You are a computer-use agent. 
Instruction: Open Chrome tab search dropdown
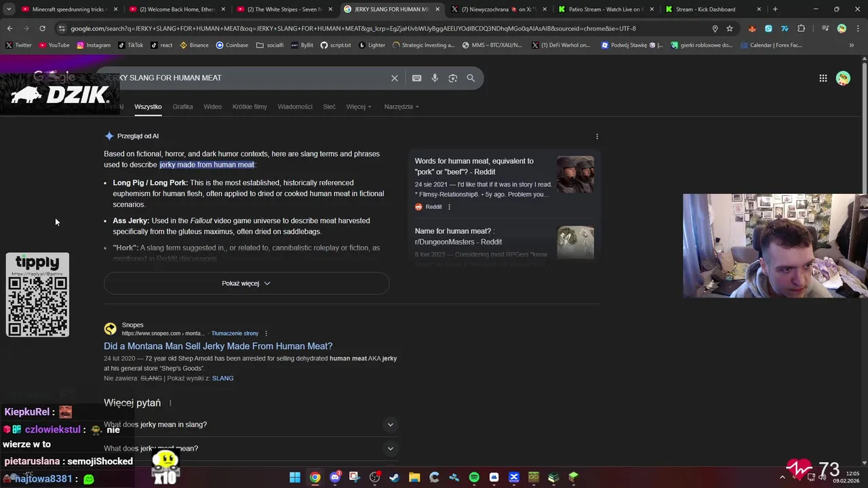pos(9,9)
